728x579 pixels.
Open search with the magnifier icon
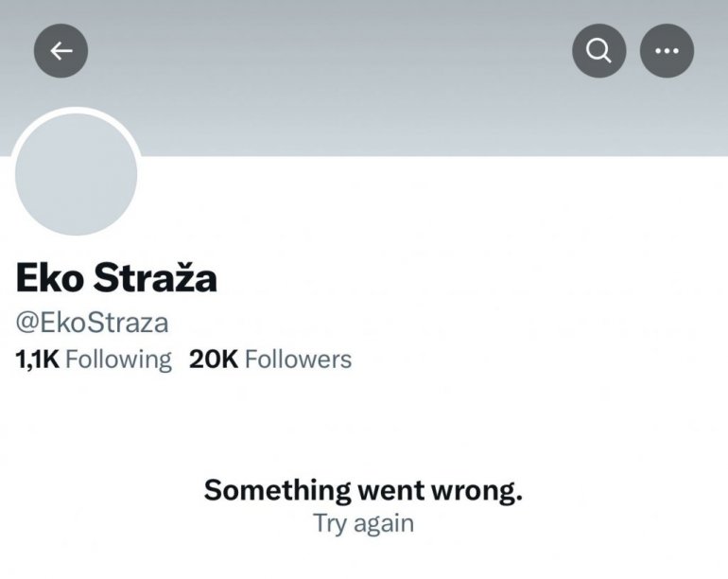599,51
